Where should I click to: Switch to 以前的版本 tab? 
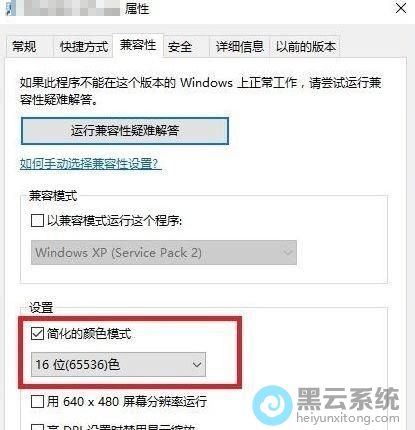coord(305,46)
